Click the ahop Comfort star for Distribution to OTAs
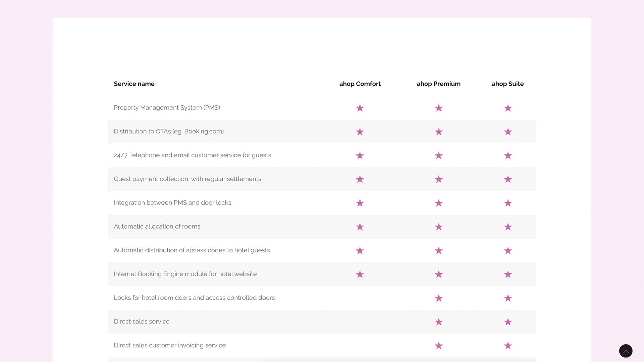The height and width of the screenshot is (362, 644). [360, 132]
